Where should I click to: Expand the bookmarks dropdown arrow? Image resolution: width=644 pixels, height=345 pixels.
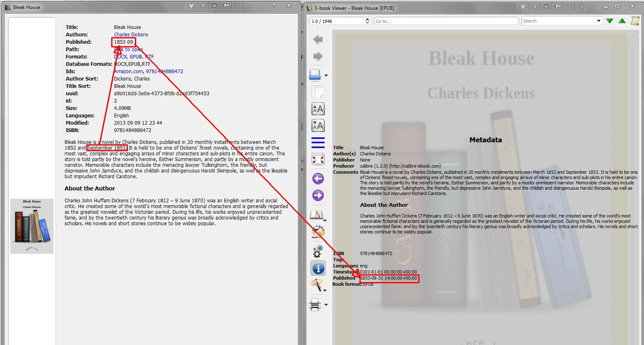[325, 221]
